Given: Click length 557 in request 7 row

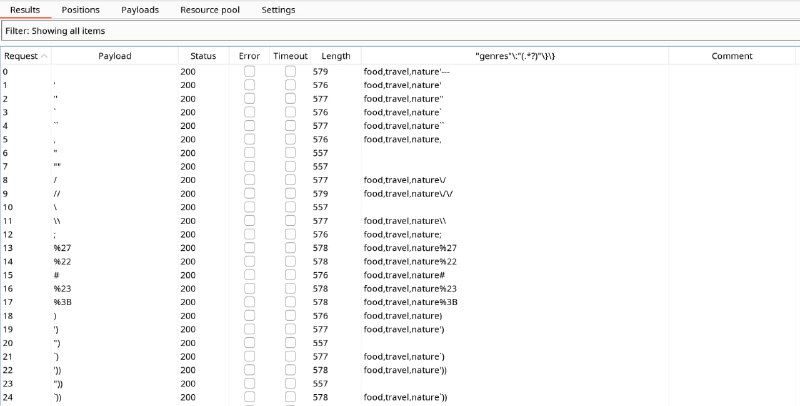Looking at the screenshot, I should (x=320, y=166).
